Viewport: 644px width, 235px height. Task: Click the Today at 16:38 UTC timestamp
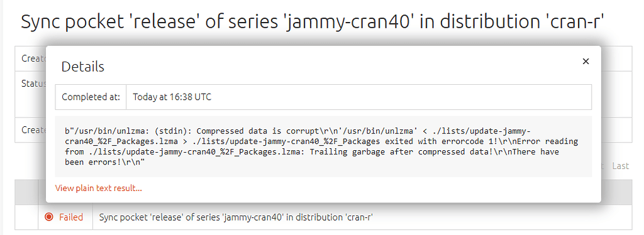[172, 97]
